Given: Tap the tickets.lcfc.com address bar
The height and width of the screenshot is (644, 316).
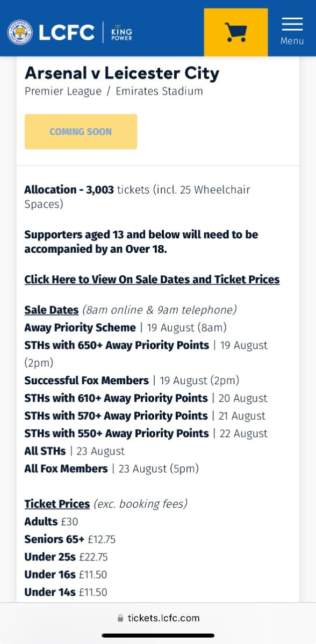Looking at the screenshot, I should click(158, 618).
